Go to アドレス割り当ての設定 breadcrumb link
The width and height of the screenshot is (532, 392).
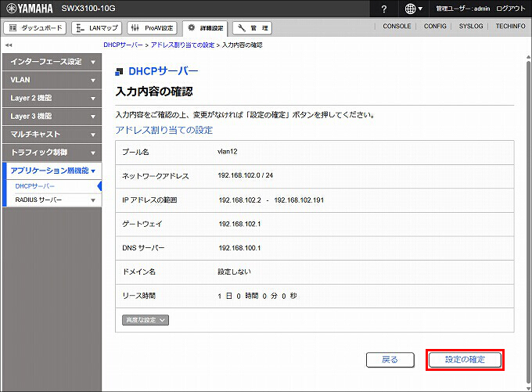182,45
